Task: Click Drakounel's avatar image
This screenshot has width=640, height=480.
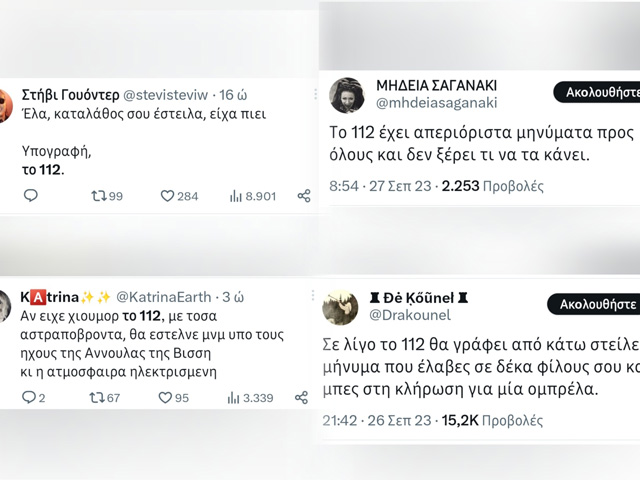Action: [340, 307]
